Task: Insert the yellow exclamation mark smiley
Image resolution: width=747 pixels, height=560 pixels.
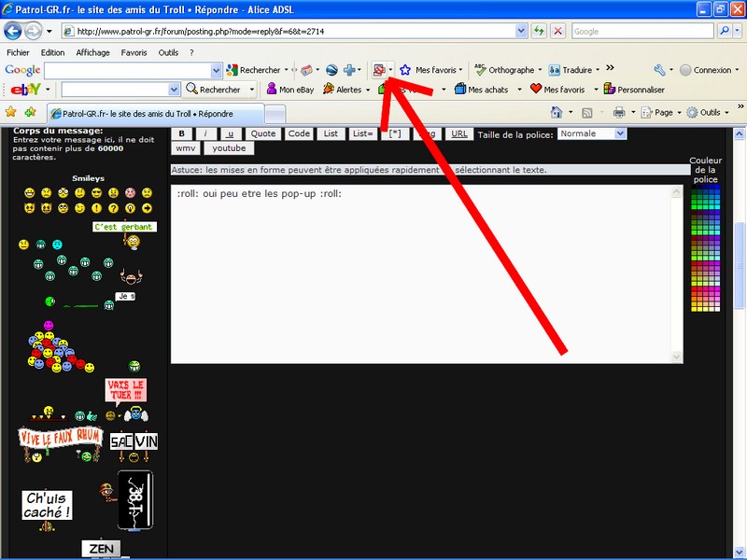Action: click(97, 208)
